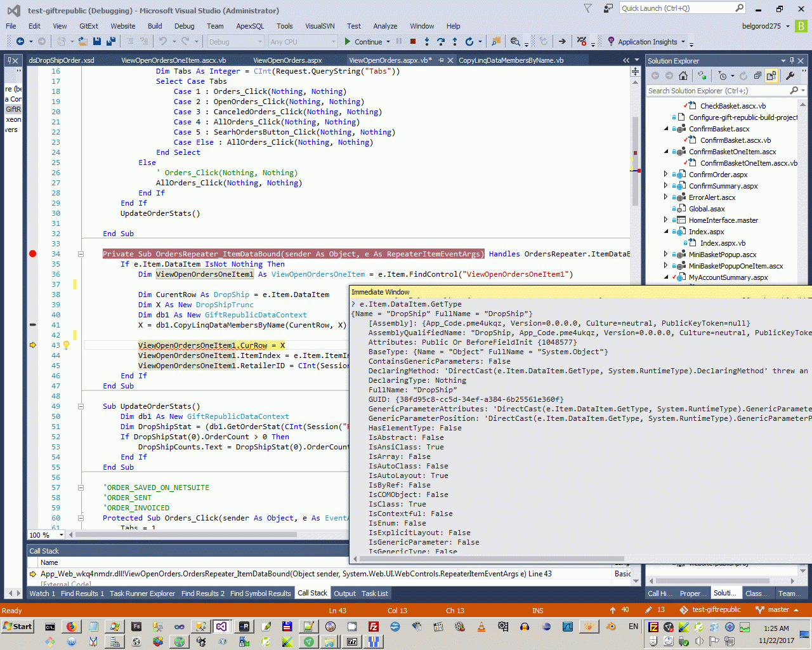Expand the ConfirmOrder.aspx tree node

[665, 175]
